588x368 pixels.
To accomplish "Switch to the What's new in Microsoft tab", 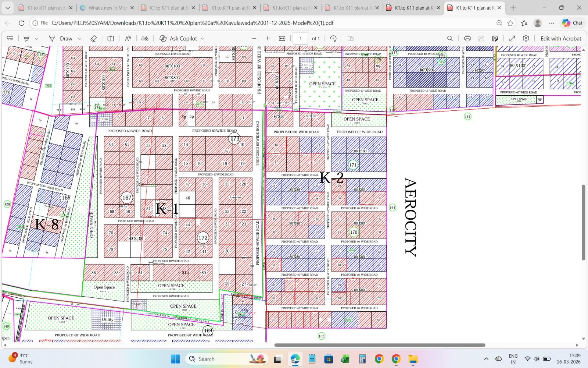I will [106, 8].
